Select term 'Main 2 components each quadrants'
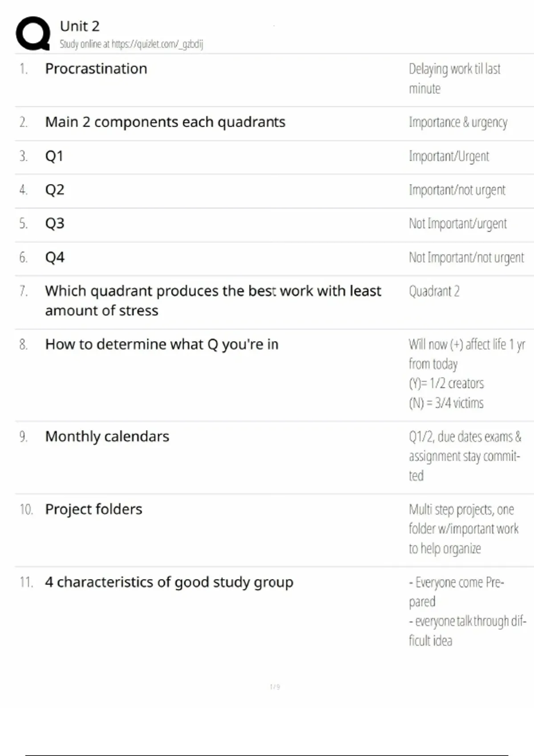Image resolution: width=534 pixels, height=756 pixels. [165, 122]
